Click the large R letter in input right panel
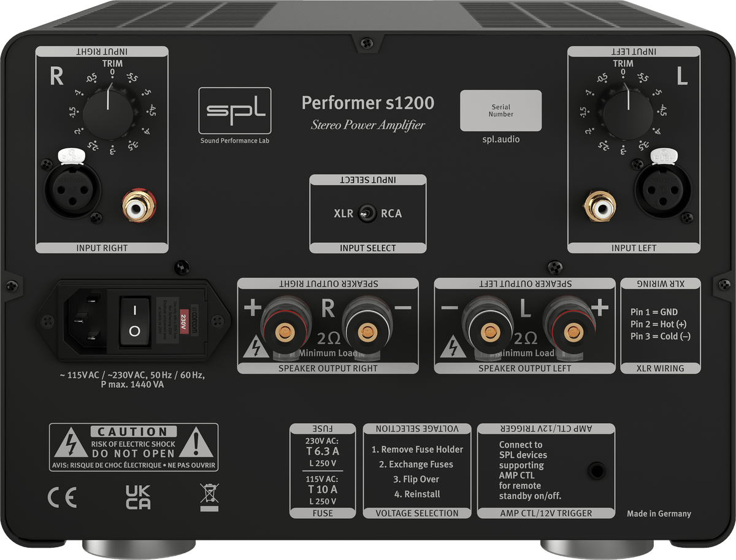 pyautogui.click(x=56, y=76)
